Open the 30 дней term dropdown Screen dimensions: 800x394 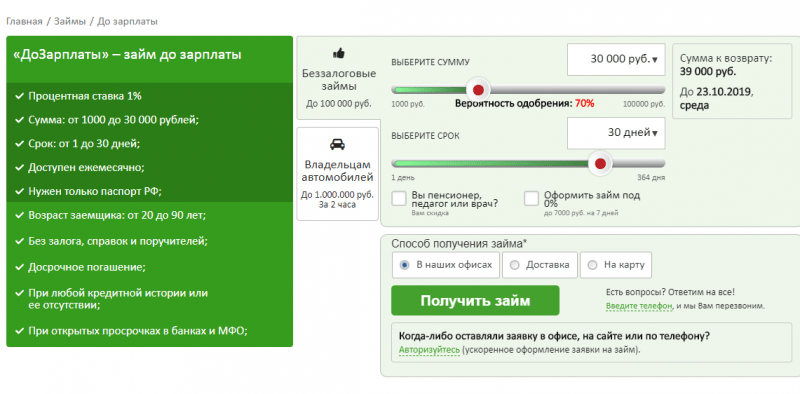(616, 133)
